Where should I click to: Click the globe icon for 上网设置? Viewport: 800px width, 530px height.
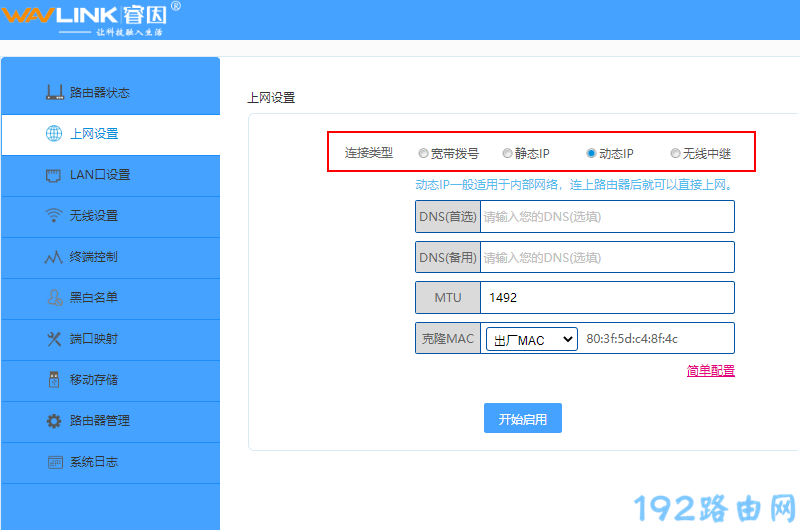coord(54,134)
